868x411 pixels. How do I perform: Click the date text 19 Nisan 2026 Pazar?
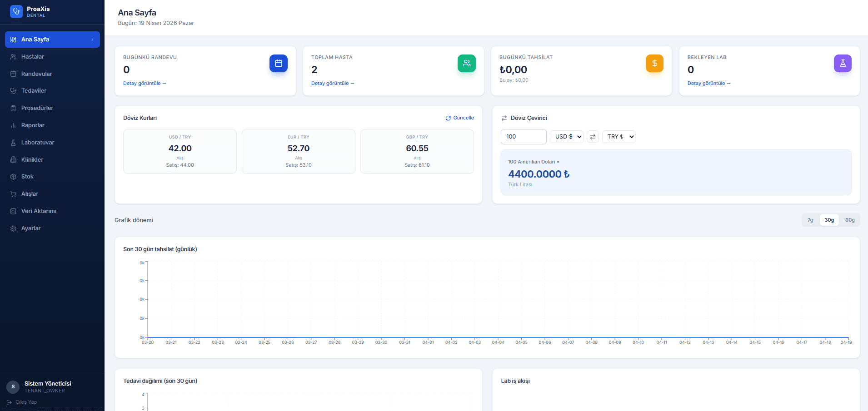pyautogui.click(x=166, y=23)
